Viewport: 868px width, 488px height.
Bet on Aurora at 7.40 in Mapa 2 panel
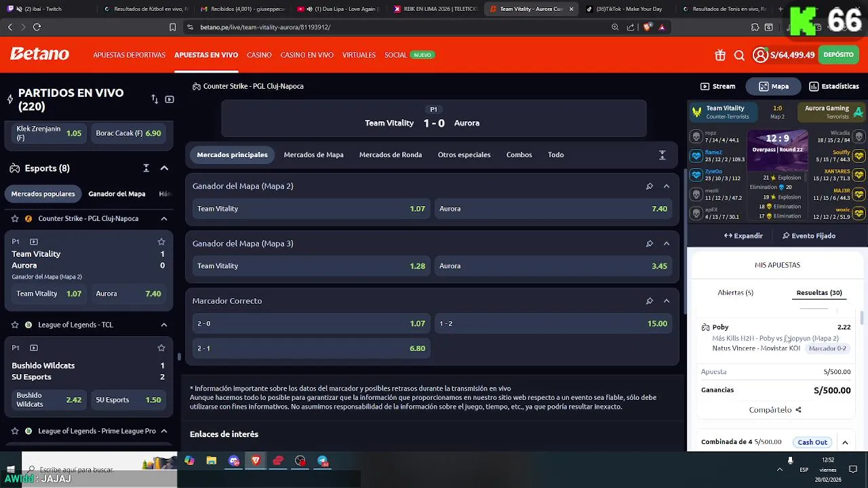(553, 209)
